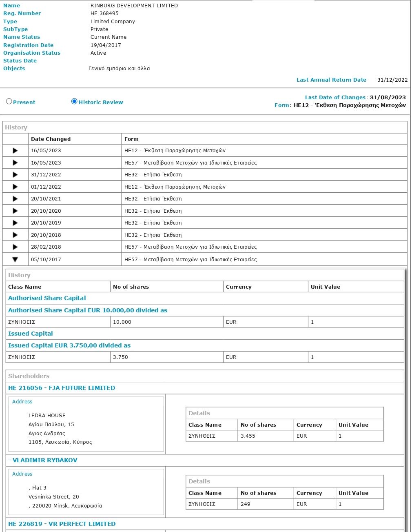Click the 1105, Λευκωσία, Κύπρος address line

tap(60, 442)
